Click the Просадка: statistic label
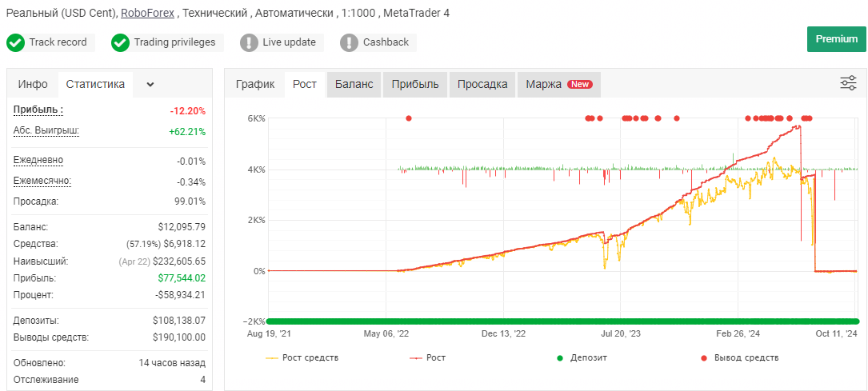868x391 pixels. point(36,201)
